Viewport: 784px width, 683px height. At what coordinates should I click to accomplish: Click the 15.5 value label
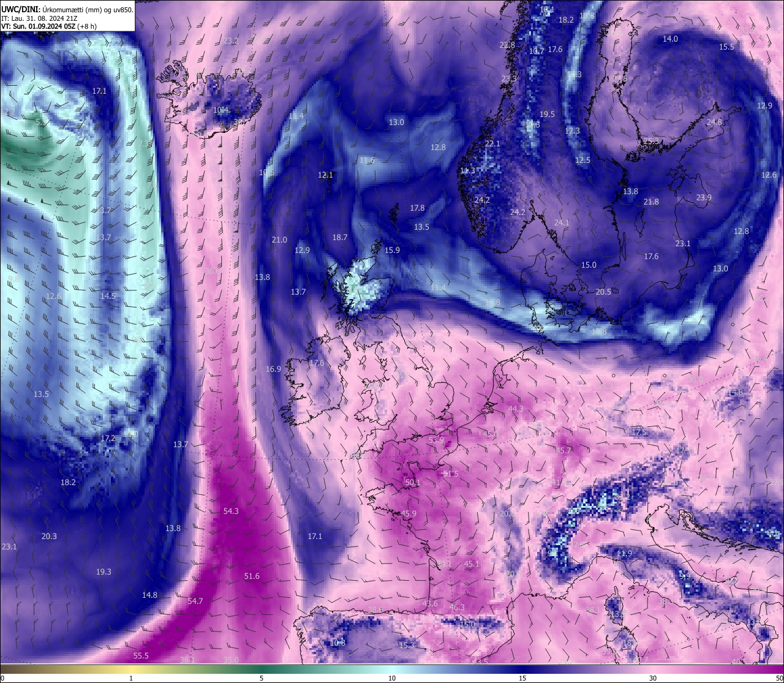726,47
